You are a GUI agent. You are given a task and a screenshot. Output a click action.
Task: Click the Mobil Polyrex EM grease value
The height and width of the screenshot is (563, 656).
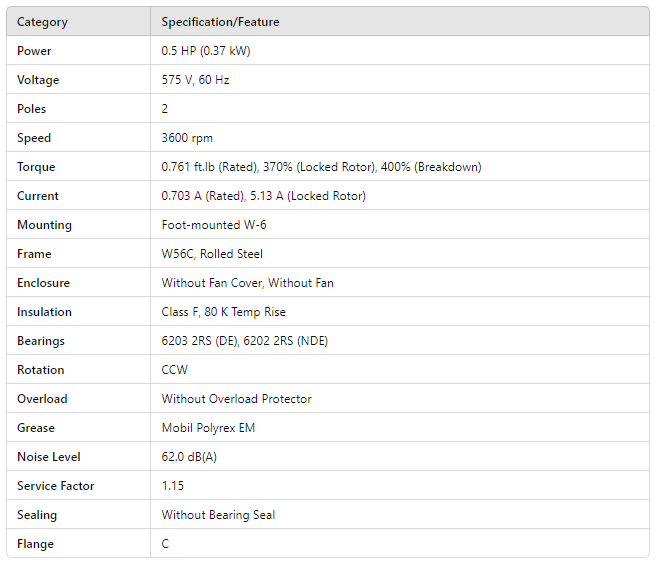tap(210, 428)
